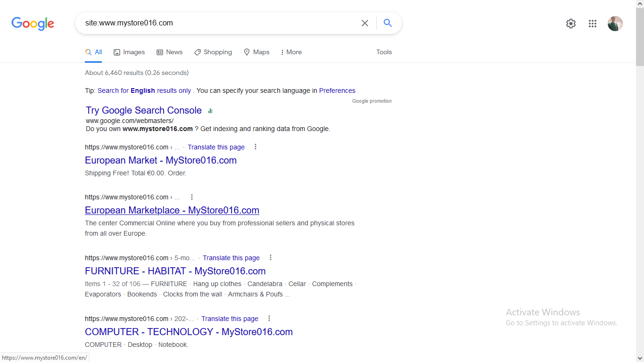The height and width of the screenshot is (362, 644).
Task: Open the Google apps grid icon
Action: [x=593, y=24]
